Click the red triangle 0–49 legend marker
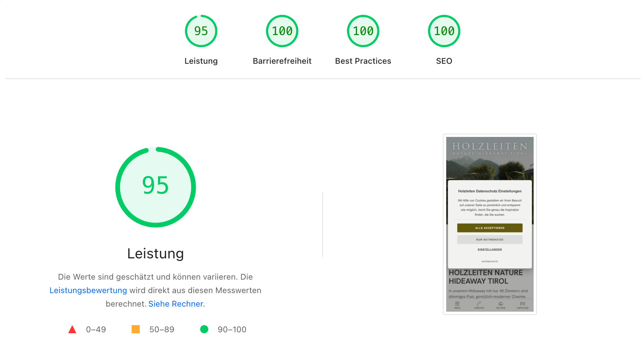The height and width of the screenshot is (342, 644). 73,329
